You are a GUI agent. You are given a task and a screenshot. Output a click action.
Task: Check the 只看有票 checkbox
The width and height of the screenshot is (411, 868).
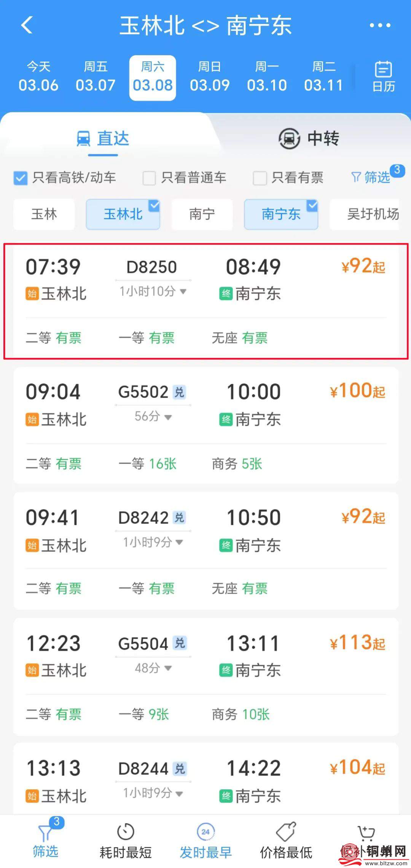pos(260,178)
